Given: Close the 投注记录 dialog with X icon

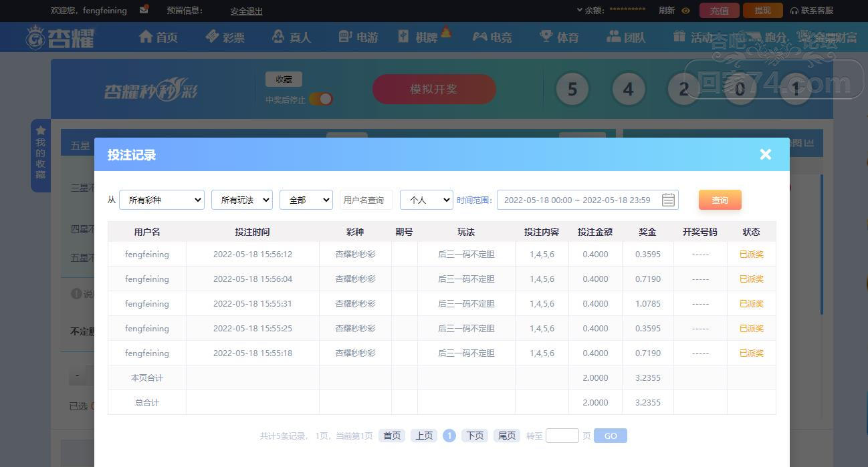Looking at the screenshot, I should click(x=766, y=154).
